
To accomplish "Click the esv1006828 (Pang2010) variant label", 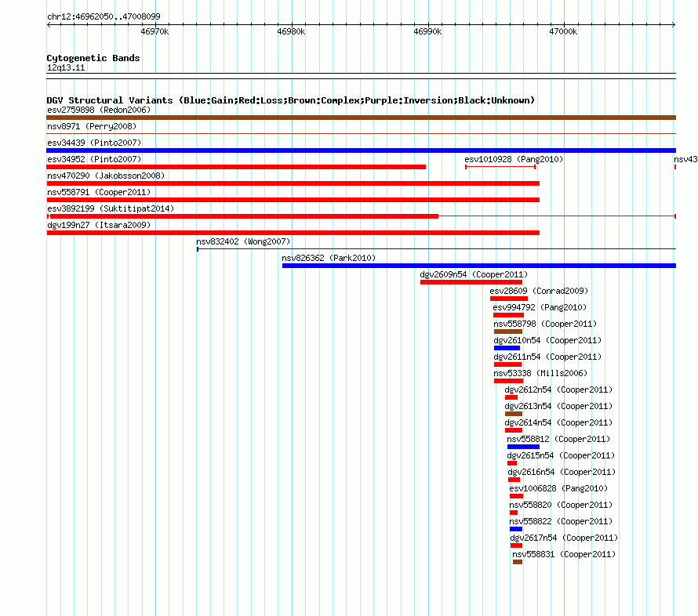I will (558, 488).
